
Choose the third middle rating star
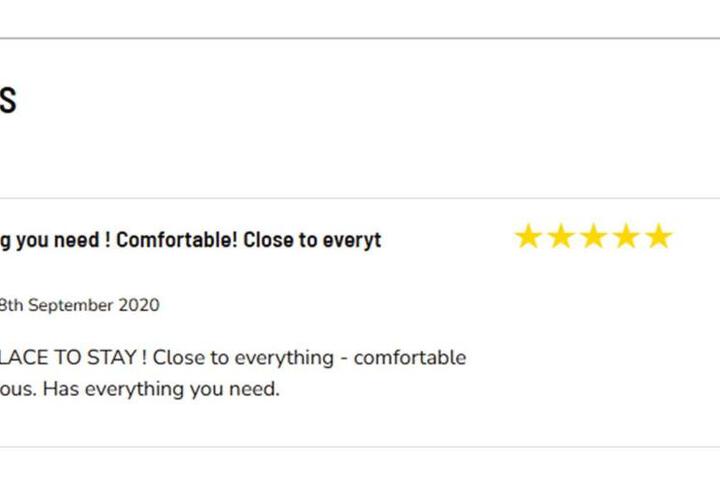(x=593, y=236)
